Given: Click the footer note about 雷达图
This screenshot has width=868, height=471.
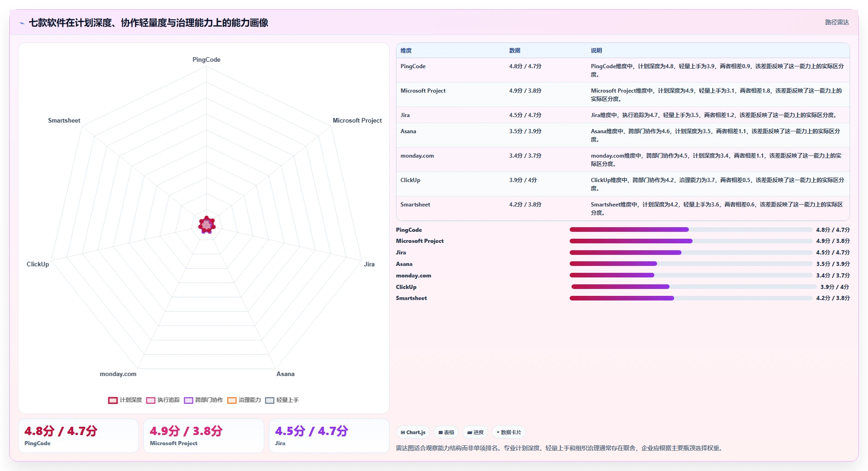Looking at the screenshot, I should click(x=560, y=448).
